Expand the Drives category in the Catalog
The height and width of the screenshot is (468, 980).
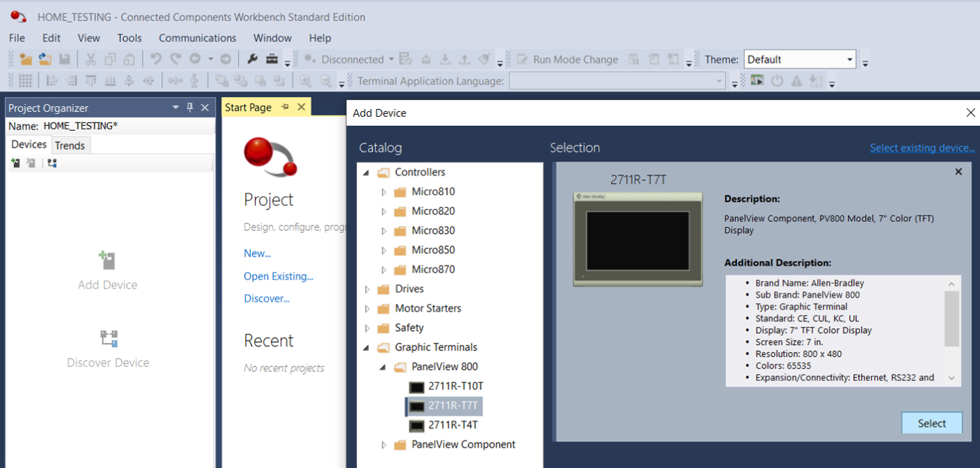tap(367, 289)
